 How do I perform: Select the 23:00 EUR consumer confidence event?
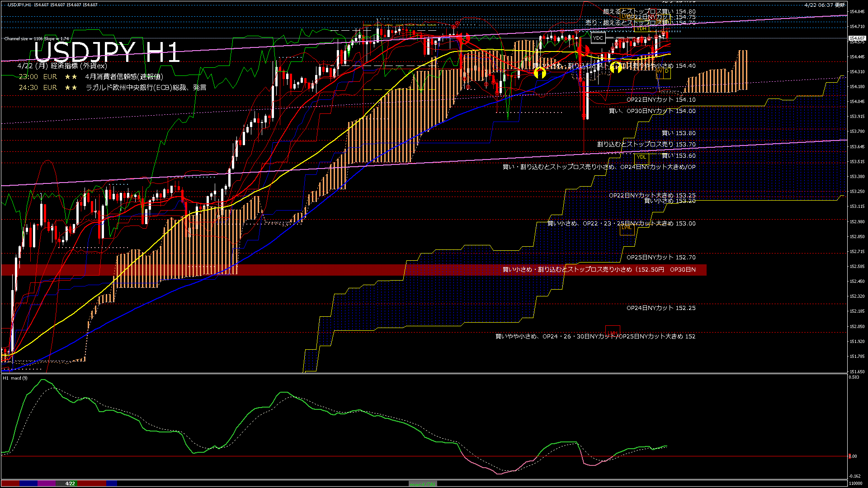point(90,77)
